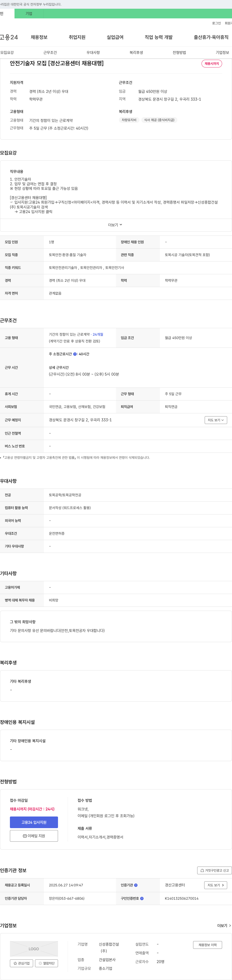232x980 pixels.
Task: Open 지도 보기 for 경산고용센터
Action: pyautogui.click(x=216, y=885)
